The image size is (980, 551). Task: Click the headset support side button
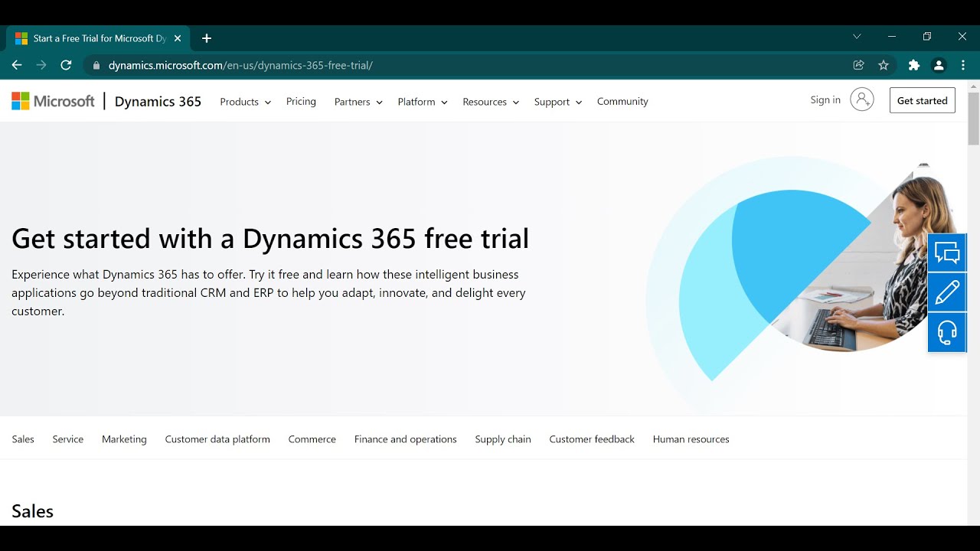click(x=947, y=332)
